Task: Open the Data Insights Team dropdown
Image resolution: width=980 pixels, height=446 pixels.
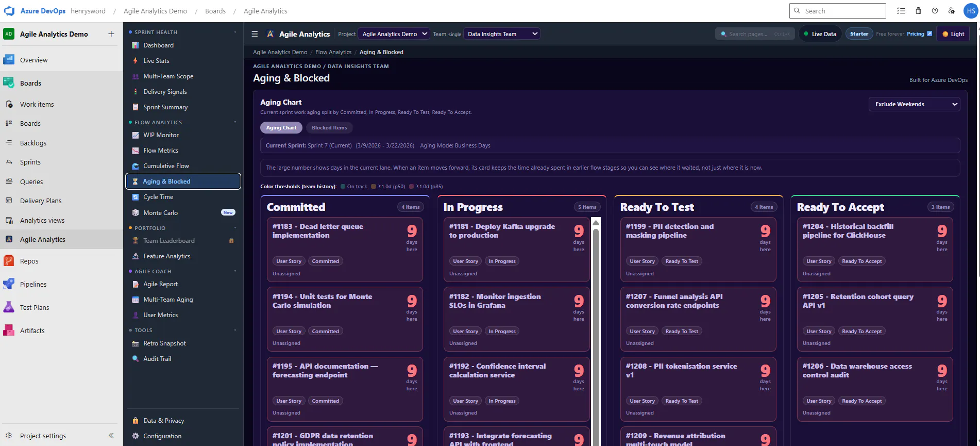Action: pos(502,34)
